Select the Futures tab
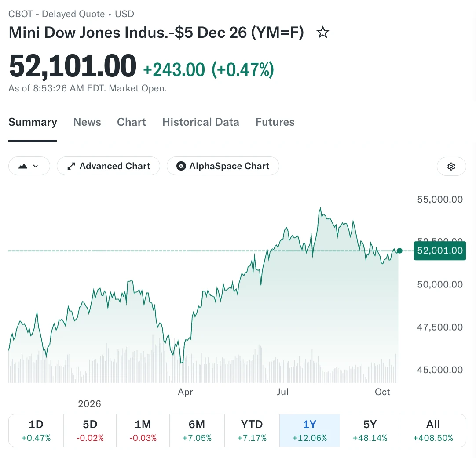The image size is (476, 458). (275, 122)
